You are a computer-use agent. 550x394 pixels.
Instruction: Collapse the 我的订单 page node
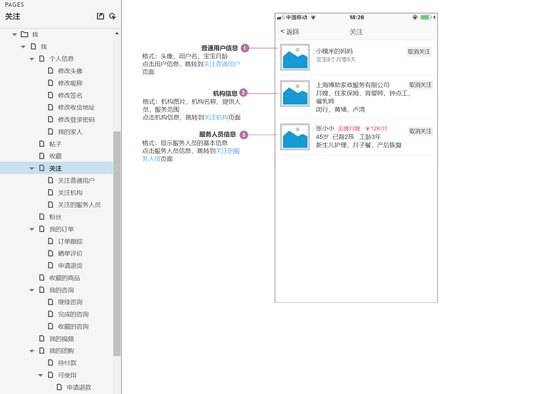32,229
